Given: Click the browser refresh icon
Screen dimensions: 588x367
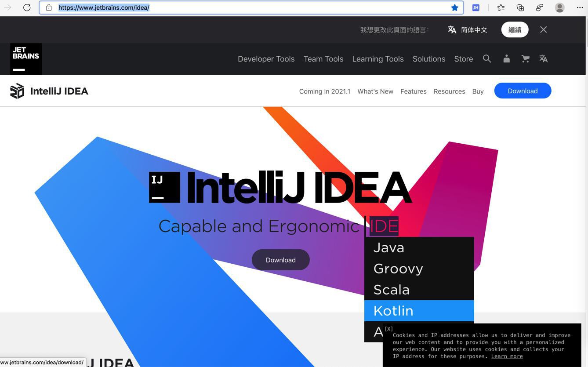Looking at the screenshot, I should (27, 7).
